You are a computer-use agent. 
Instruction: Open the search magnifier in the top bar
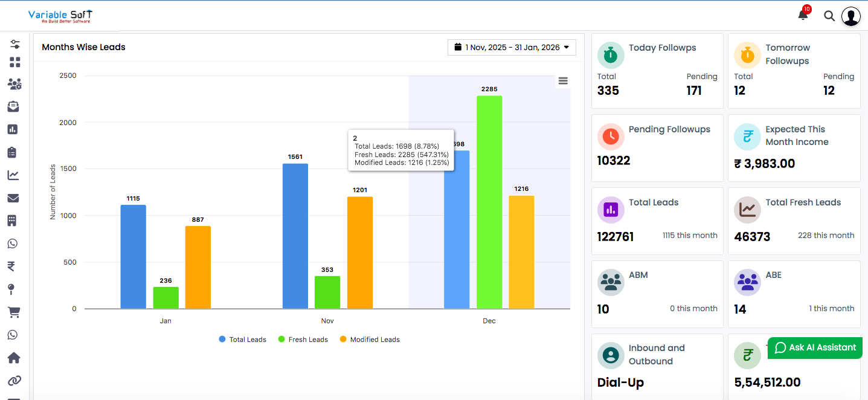tap(829, 16)
